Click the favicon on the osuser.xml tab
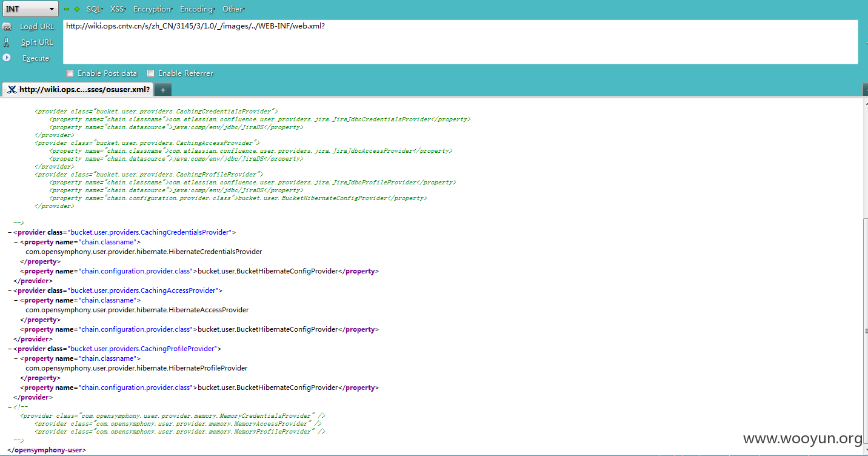This screenshot has height=456, width=868. click(12, 90)
